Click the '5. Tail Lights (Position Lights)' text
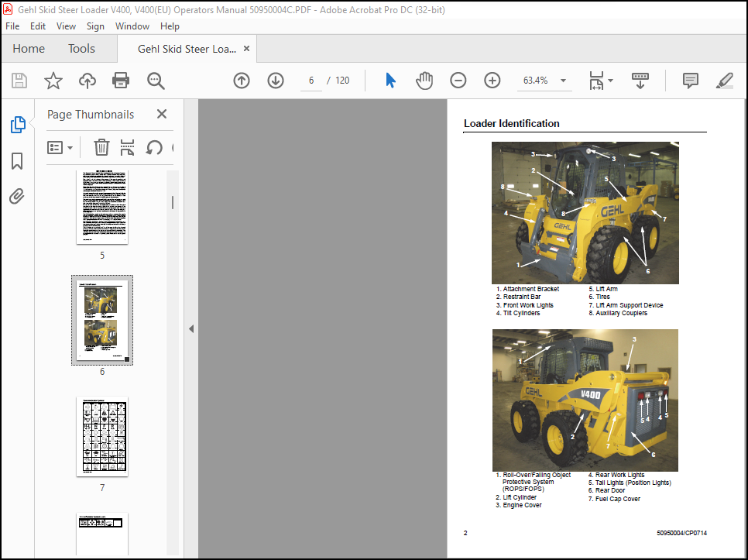 pos(630,483)
